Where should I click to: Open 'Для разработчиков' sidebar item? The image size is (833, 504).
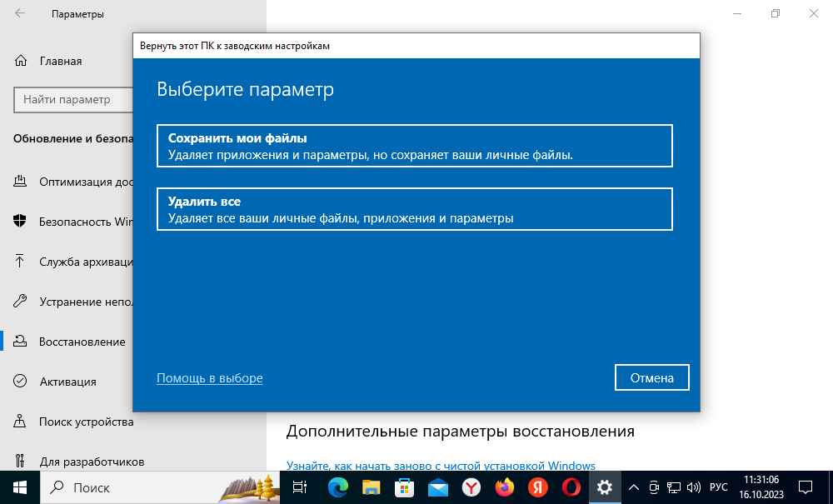pos(92,461)
